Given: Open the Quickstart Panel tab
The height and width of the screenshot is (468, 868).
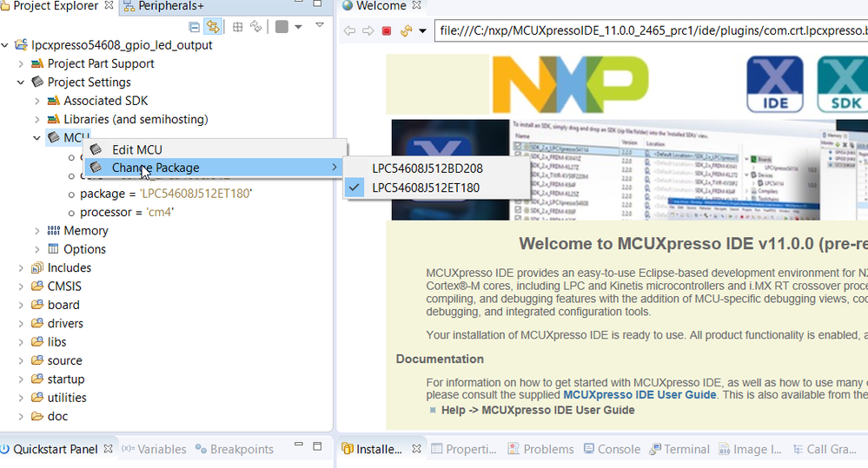Looking at the screenshot, I should coord(55,449).
